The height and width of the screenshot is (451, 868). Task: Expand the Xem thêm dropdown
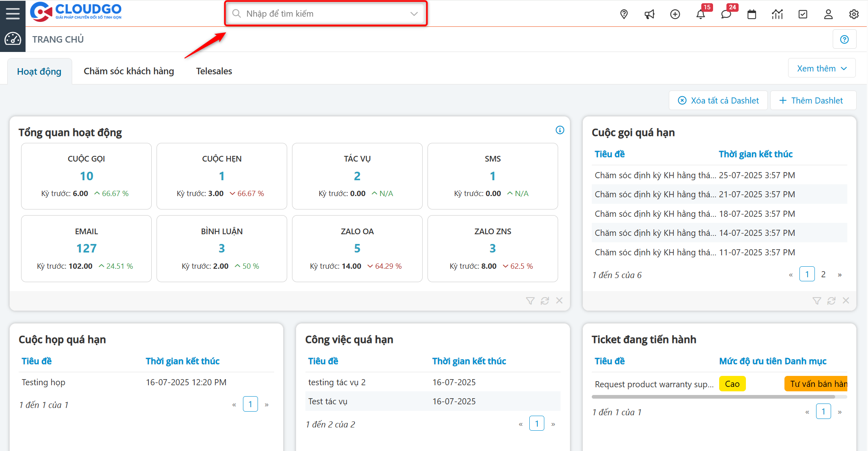[822, 68]
